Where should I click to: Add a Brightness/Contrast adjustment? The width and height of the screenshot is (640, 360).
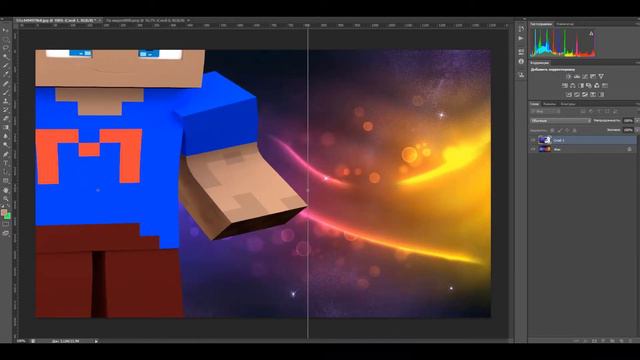[x=569, y=76]
